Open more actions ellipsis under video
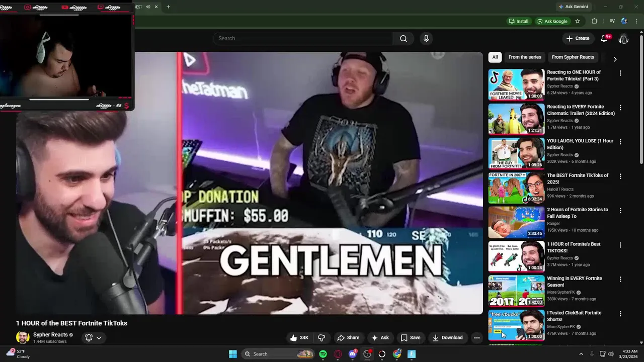The width and height of the screenshot is (644, 362). [x=477, y=338]
